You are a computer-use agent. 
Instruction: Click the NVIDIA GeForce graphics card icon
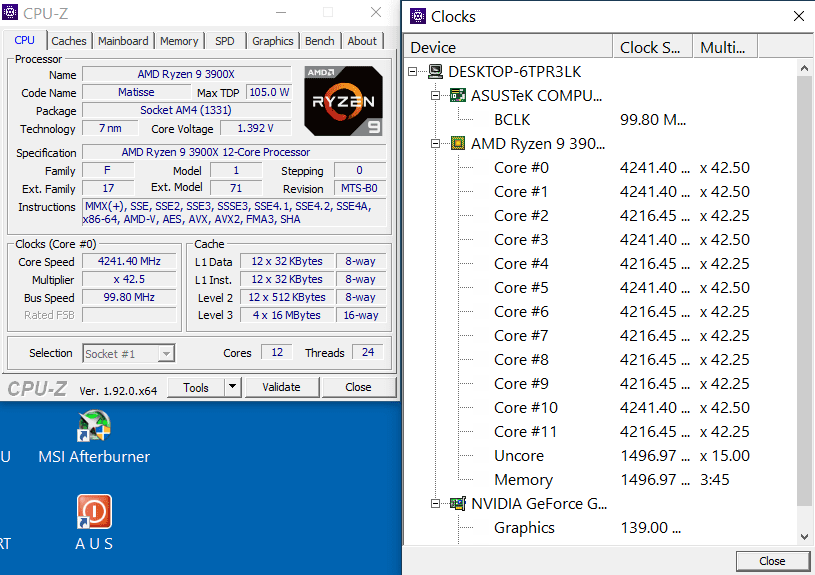coord(458,504)
